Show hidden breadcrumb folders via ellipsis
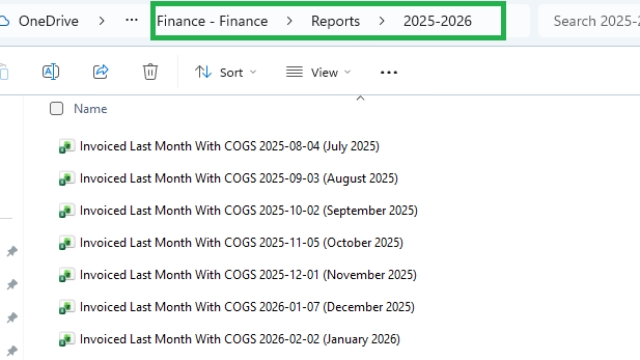Image resolution: width=640 pixels, height=360 pixels. click(x=131, y=20)
